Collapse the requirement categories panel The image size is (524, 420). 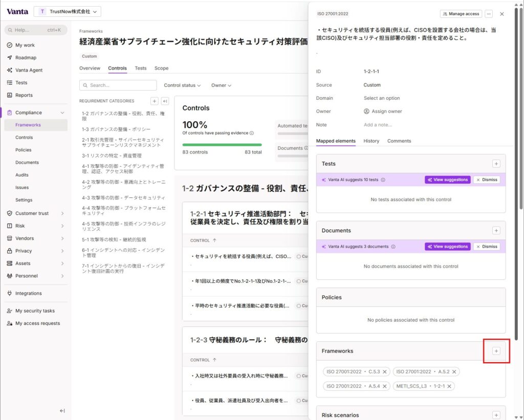click(165, 101)
